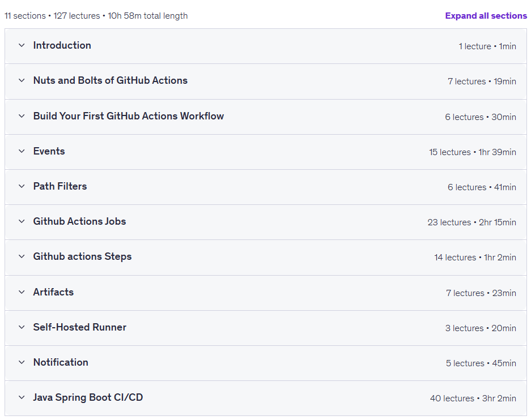The width and height of the screenshot is (531, 420).
Task: Click Expand all sections link
Action: tap(486, 16)
